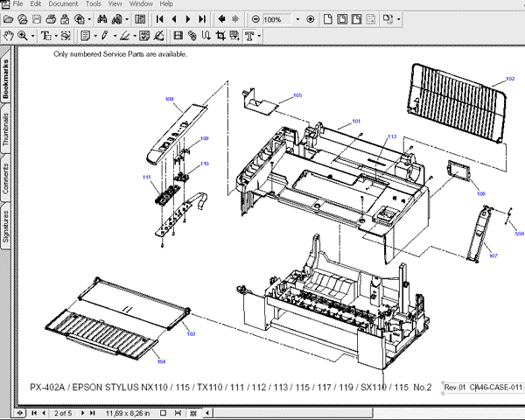525x420 pixels.
Task: Open the View menu
Action: 115,3
